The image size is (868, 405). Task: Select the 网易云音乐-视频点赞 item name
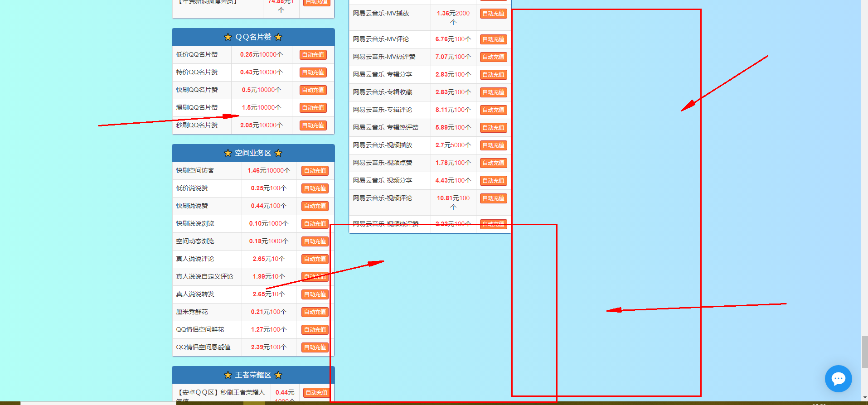tap(383, 163)
